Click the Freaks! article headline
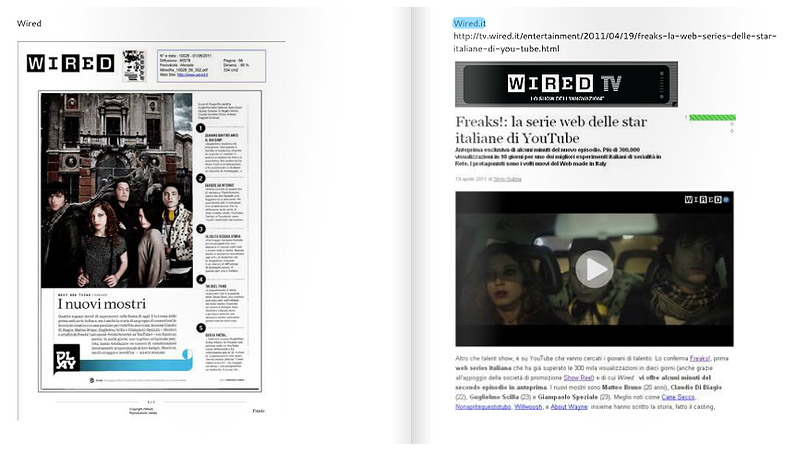The height and width of the screenshot is (452, 801). pos(551,130)
